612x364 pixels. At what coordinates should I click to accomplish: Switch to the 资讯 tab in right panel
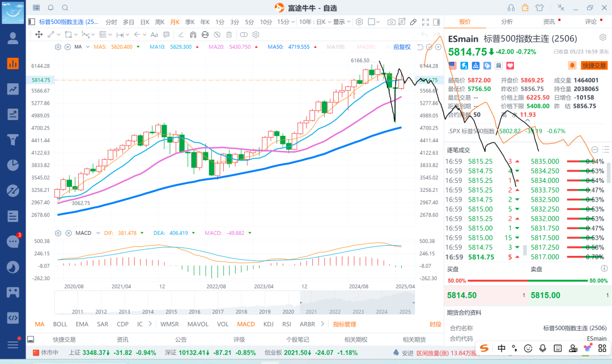click(549, 22)
